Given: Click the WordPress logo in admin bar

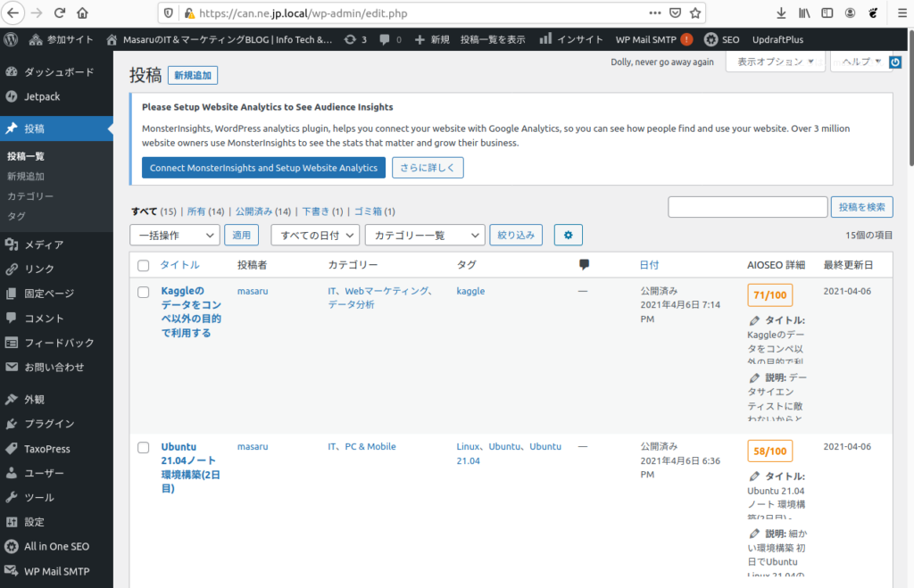Looking at the screenshot, I should coord(12,39).
